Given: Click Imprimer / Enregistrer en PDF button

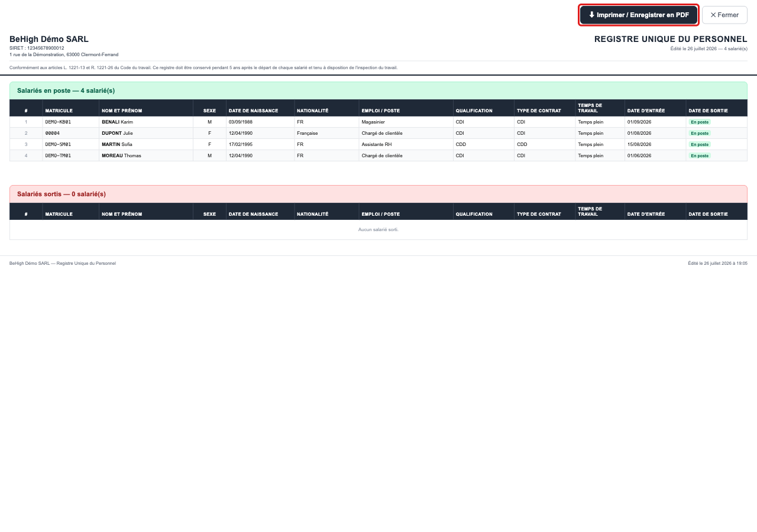Looking at the screenshot, I should tap(639, 15).
